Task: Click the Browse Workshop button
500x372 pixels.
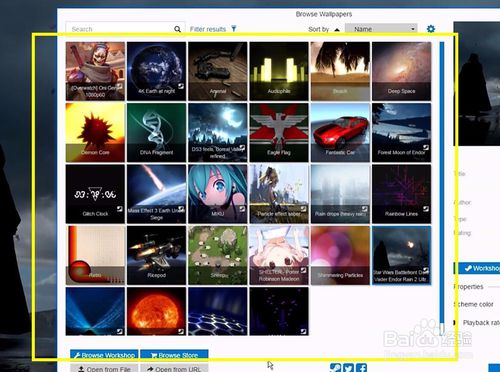Action: click(x=104, y=355)
